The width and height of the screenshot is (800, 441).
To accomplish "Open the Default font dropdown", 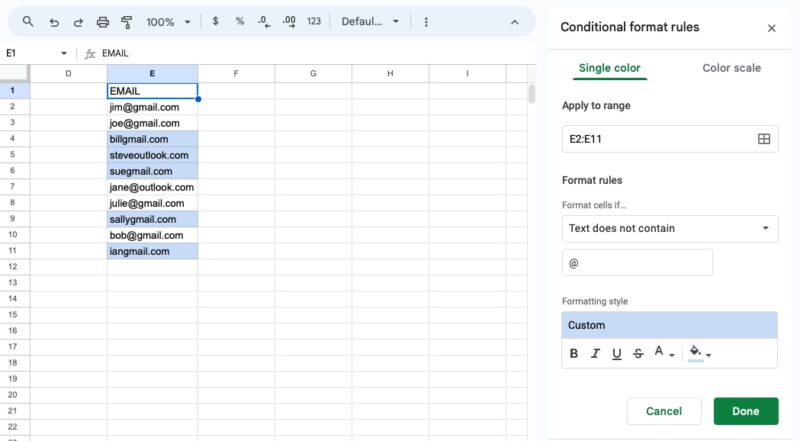I will point(370,21).
